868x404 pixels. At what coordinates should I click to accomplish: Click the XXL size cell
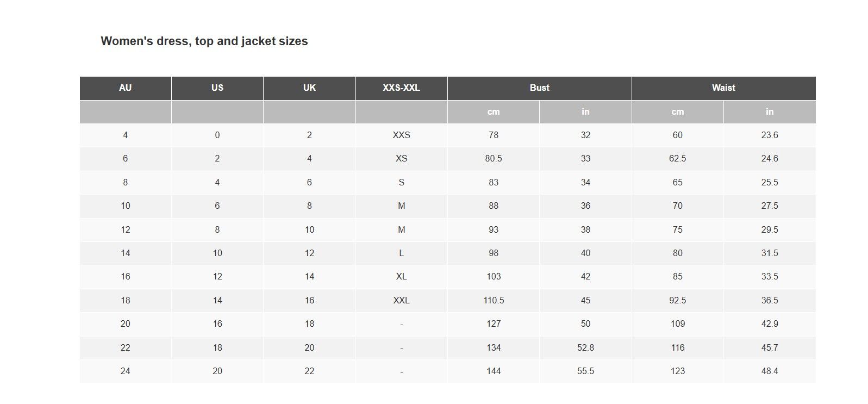tap(402, 301)
